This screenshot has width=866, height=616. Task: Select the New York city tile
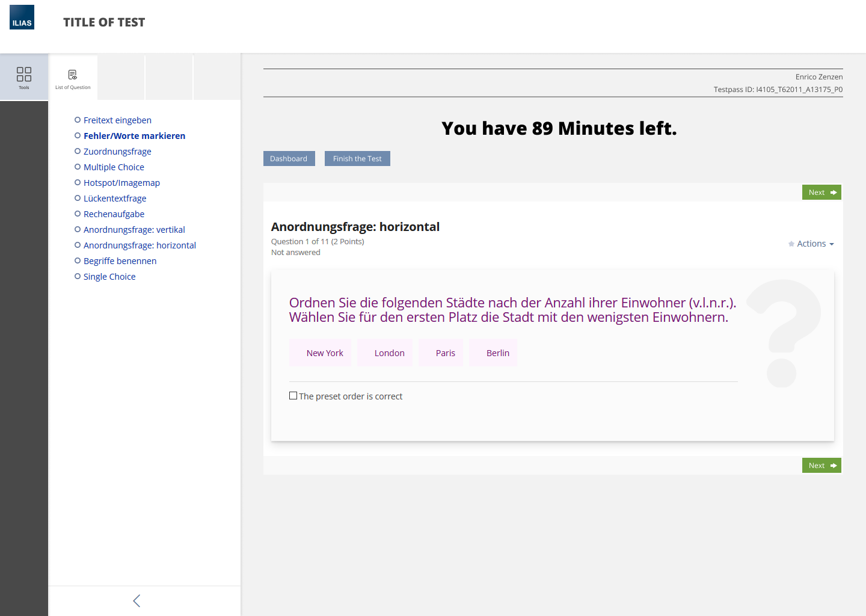[x=325, y=353]
